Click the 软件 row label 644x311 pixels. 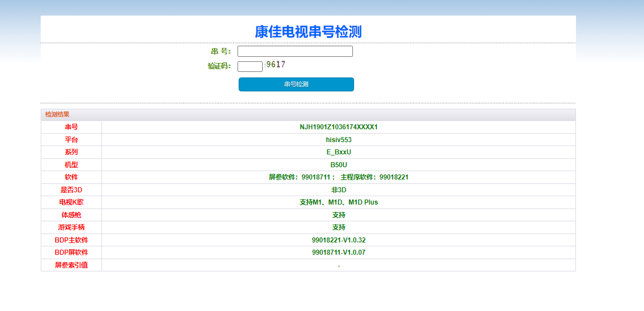coord(71,177)
